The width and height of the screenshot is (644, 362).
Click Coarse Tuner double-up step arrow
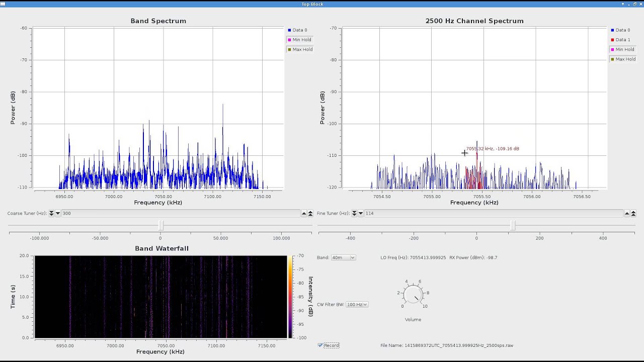[x=310, y=213]
